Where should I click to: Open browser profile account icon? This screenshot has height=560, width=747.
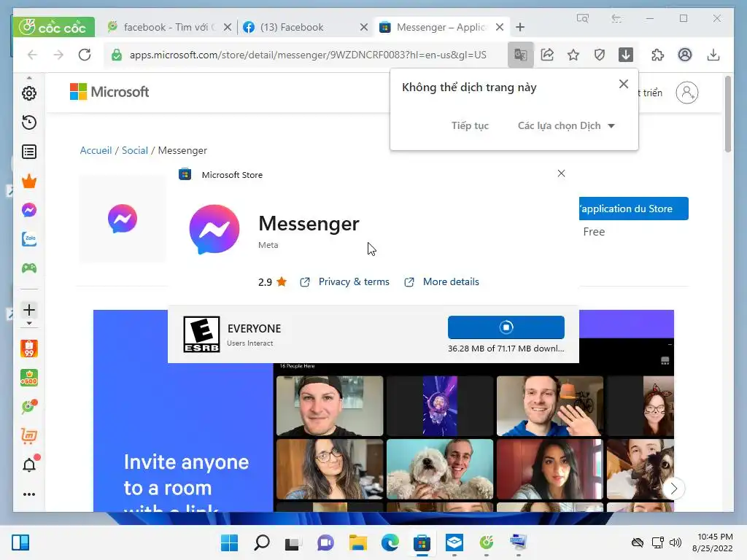click(684, 55)
